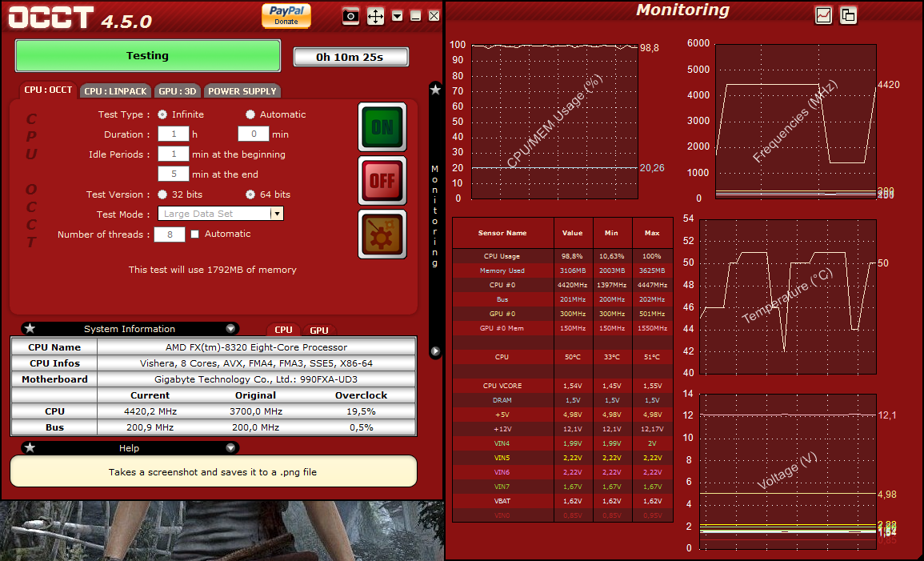The height and width of the screenshot is (561, 924).
Task: Click the Number of threads field
Action: tap(170, 234)
